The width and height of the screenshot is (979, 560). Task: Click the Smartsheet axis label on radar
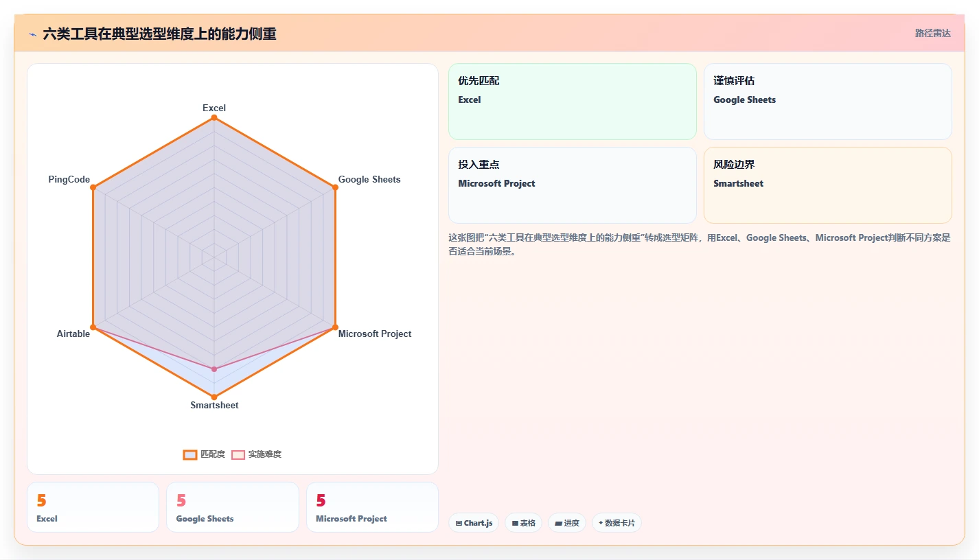coord(214,405)
